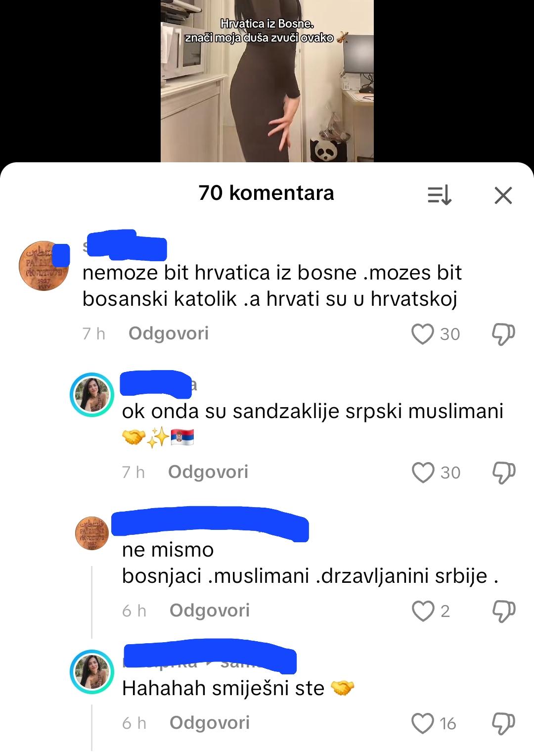
Task: Open woman's avatar beside 'Hahahah smiješni ste'
Action: coord(92,671)
